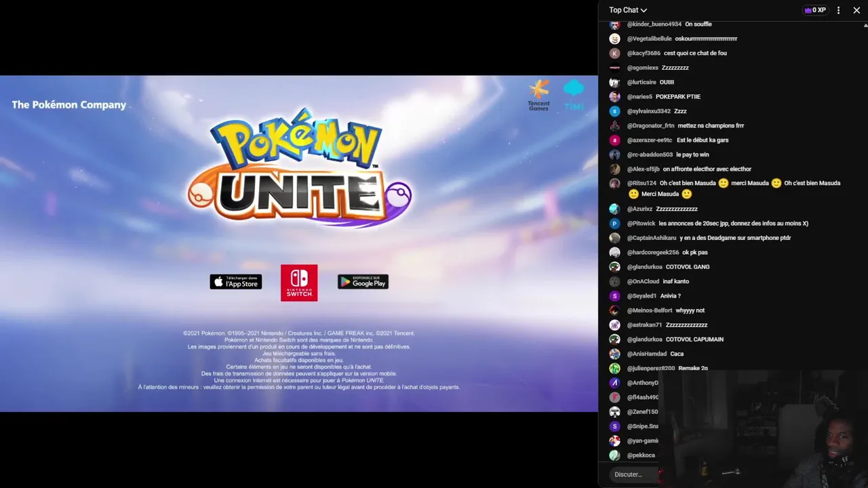Click the Nintendo Switch logo
This screenshot has width=868, height=488.
click(299, 283)
